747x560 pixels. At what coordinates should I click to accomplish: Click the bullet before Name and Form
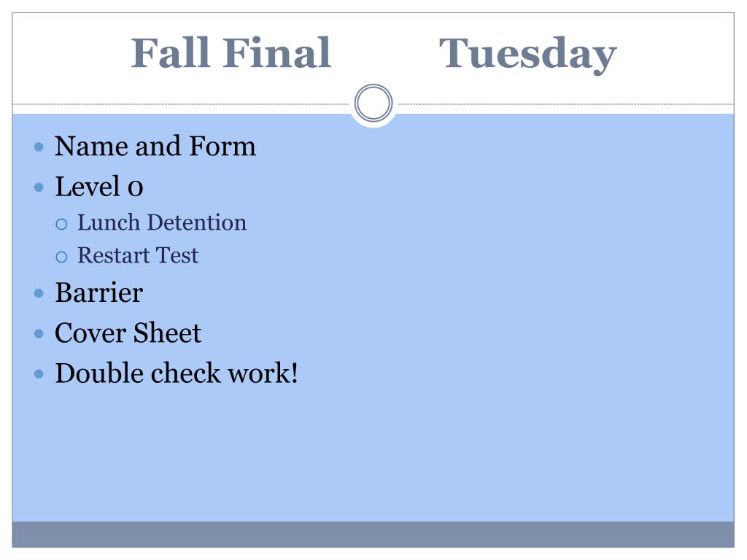[39, 147]
